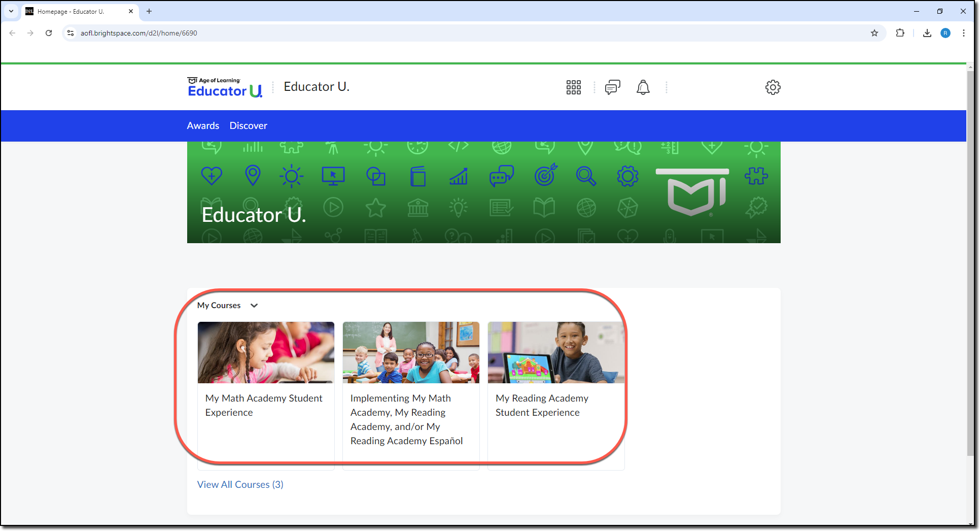980x531 pixels.
Task: Open the browser downloads icon
Action: click(x=927, y=33)
